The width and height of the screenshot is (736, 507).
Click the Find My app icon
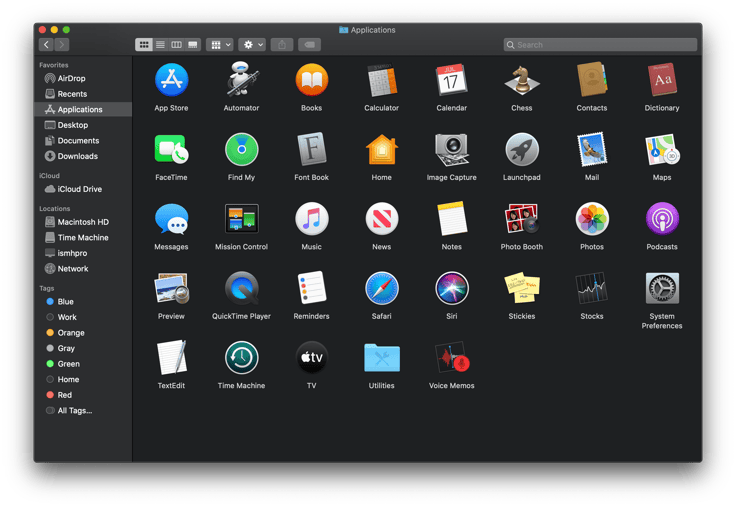[241, 150]
